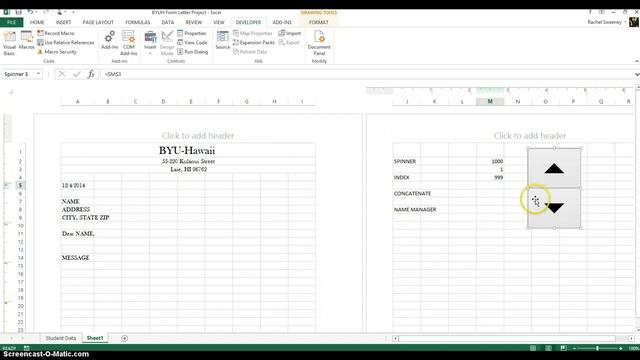Click the right 'Click to add header' area
The height and width of the screenshot is (360, 640).
point(530,136)
